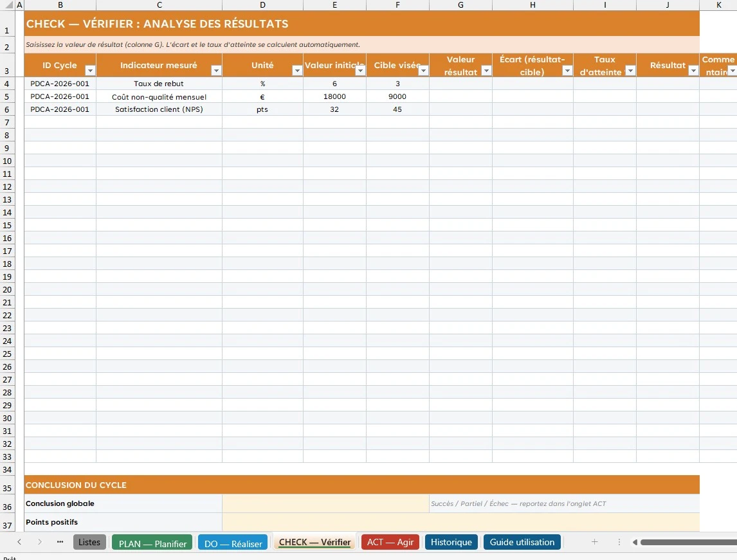Open the ID Cycle filter dropdown
Screen dimensions: 737x560
pos(90,71)
